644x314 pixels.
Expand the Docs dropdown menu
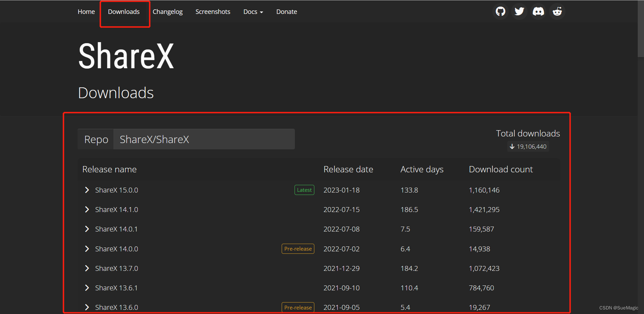point(253,12)
